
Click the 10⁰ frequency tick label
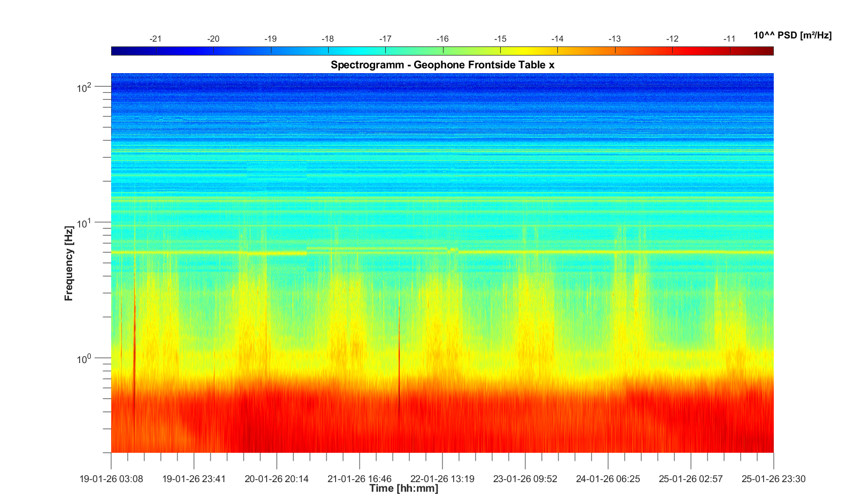85,358
